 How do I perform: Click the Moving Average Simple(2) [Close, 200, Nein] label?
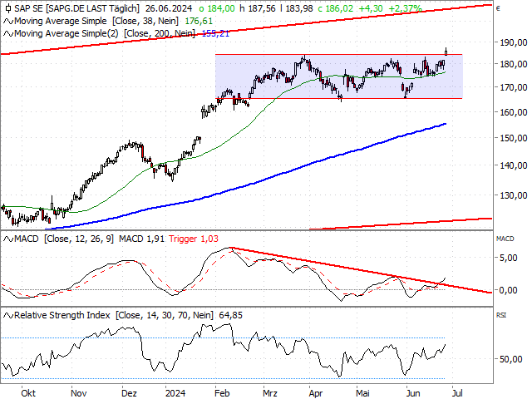[105, 34]
